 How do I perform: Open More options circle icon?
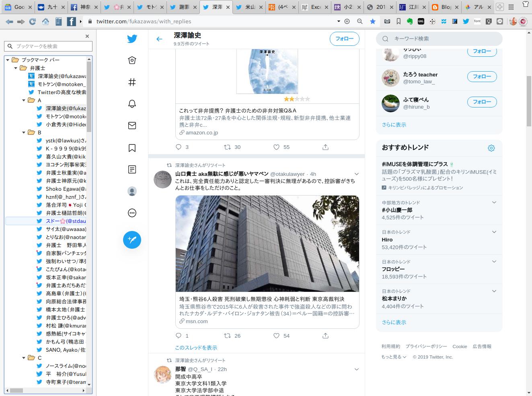point(132,213)
